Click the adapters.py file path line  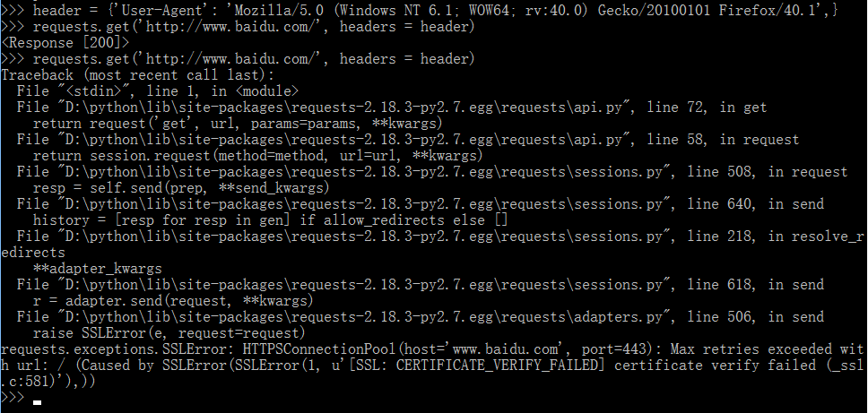[421, 317]
